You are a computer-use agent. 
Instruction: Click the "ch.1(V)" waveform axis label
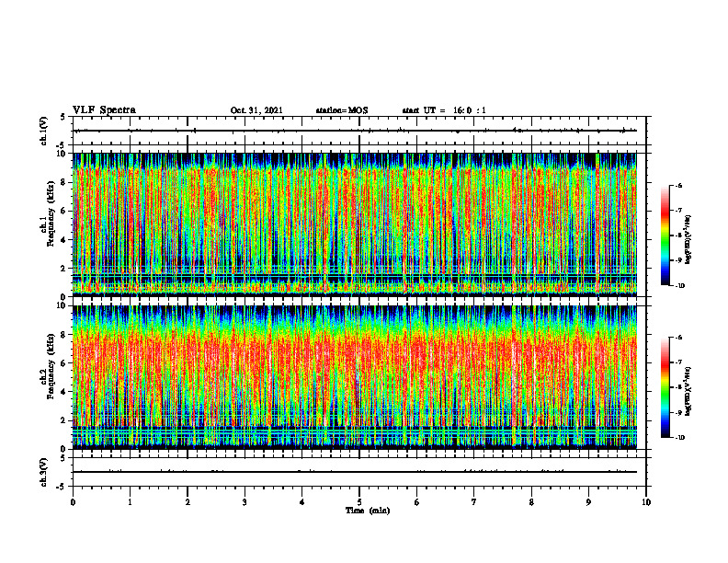pos(43,131)
